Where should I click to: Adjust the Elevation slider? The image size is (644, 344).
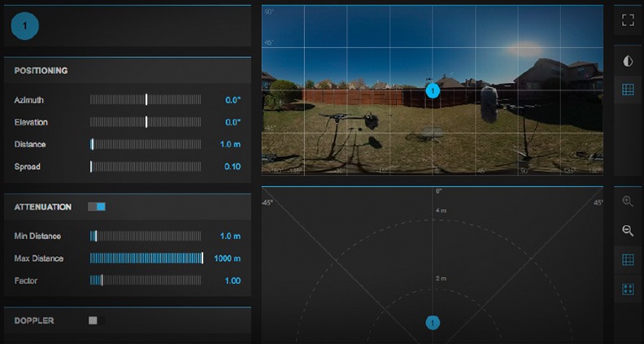click(x=146, y=122)
